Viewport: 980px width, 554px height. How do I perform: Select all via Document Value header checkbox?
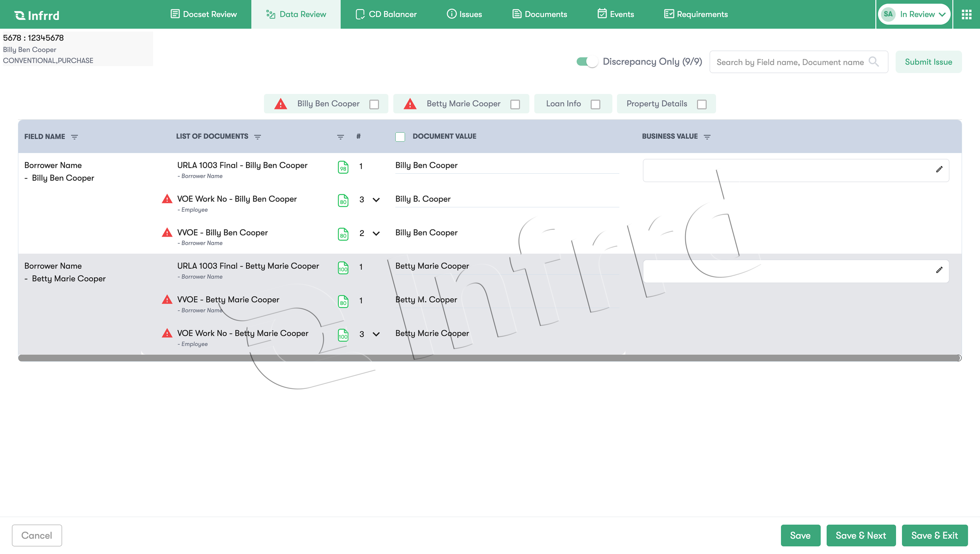(x=400, y=137)
